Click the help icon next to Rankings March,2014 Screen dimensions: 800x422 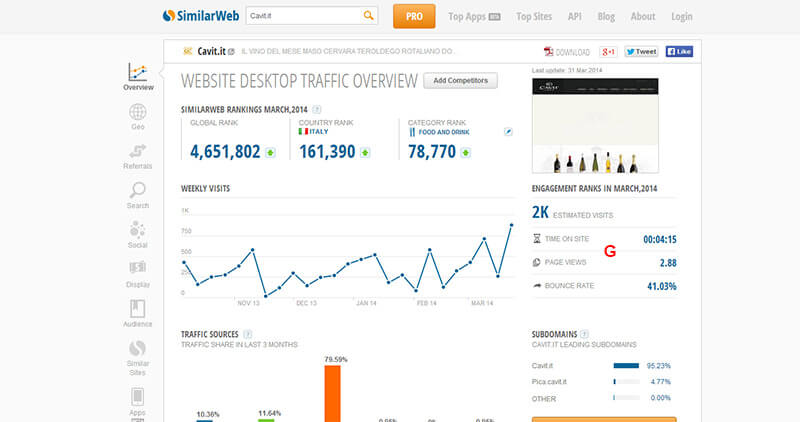[316, 110]
